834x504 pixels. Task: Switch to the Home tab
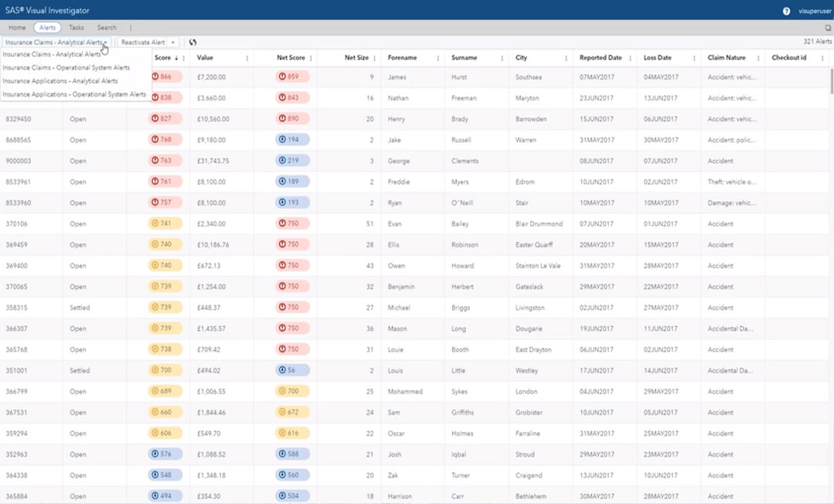tap(16, 26)
